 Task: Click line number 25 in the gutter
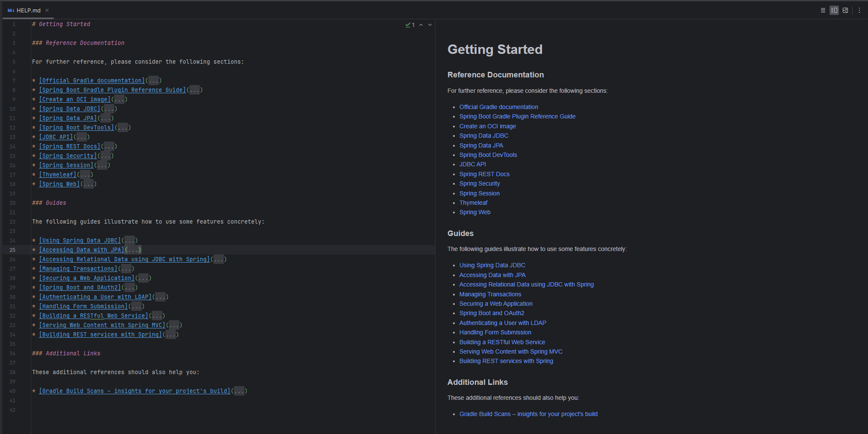(12, 250)
